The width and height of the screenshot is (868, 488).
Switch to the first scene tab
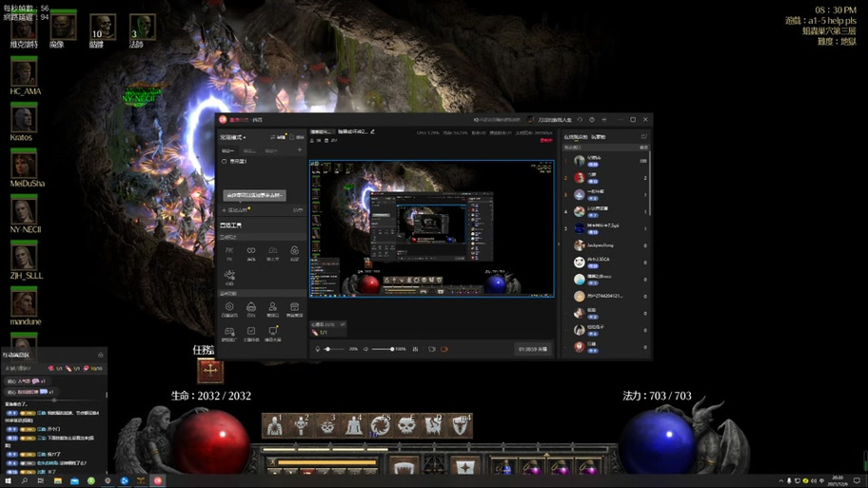pyautogui.click(x=227, y=150)
